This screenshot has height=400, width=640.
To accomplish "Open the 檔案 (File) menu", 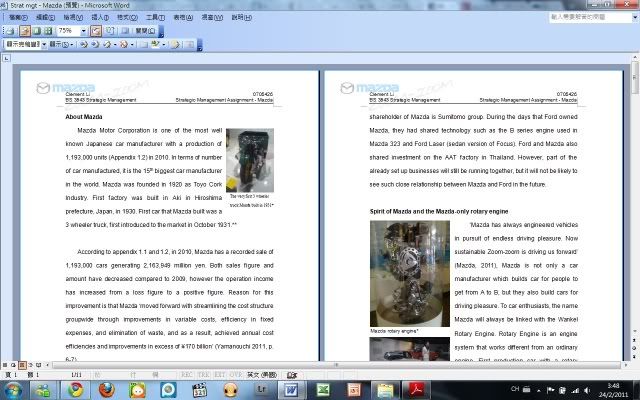I will [x=17, y=18].
